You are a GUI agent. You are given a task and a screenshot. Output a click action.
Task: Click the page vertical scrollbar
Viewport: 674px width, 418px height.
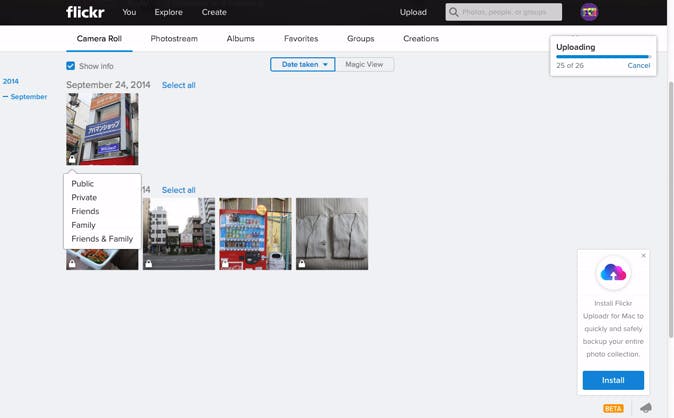pyautogui.click(x=671, y=209)
